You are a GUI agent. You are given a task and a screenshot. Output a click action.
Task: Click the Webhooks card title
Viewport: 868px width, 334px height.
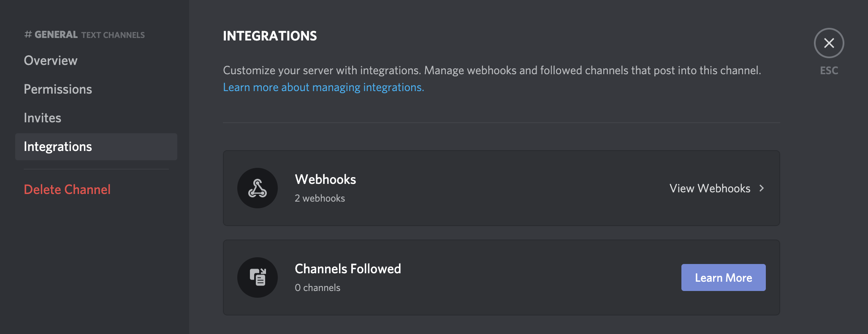coord(325,179)
